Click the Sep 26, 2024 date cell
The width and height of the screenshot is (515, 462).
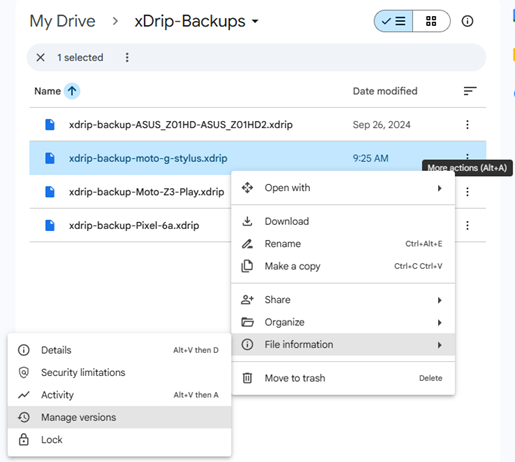click(x=382, y=125)
